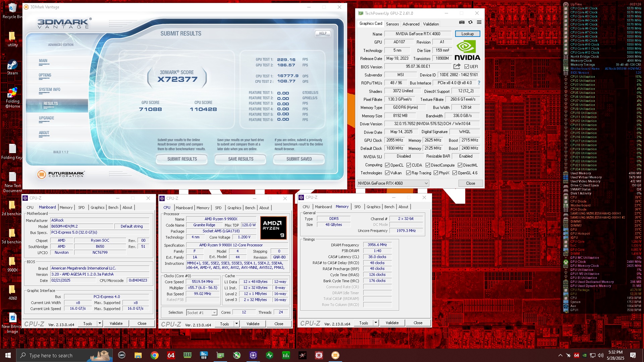Open Bench tab in Mainboard CPU-Z window
This screenshot has height=362, width=644.
(x=113, y=207)
